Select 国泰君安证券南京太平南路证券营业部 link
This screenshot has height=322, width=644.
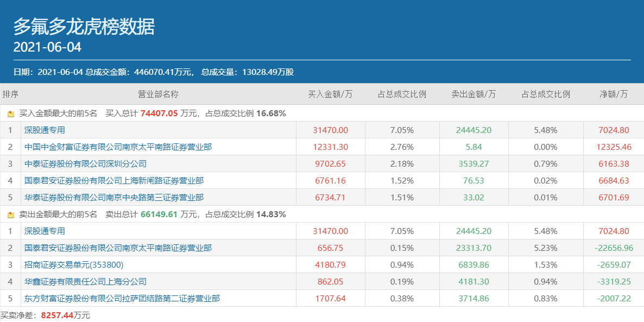click(118, 248)
